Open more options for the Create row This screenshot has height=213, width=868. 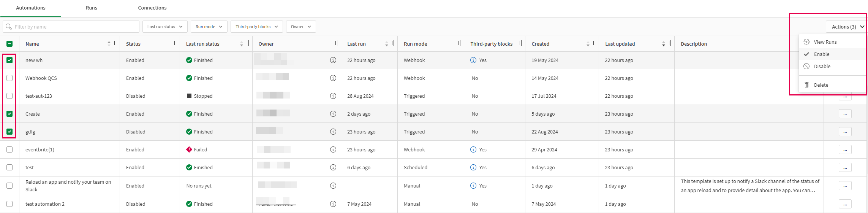[845, 114]
